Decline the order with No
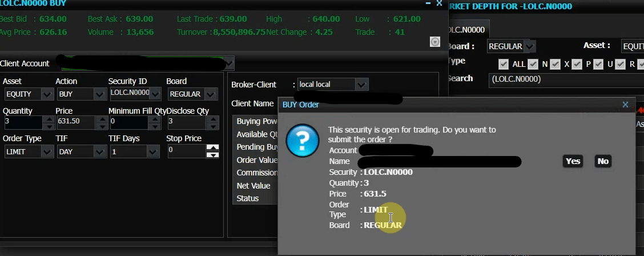Image resolution: width=644 pixels, height=256 pixels. [603, 161]
